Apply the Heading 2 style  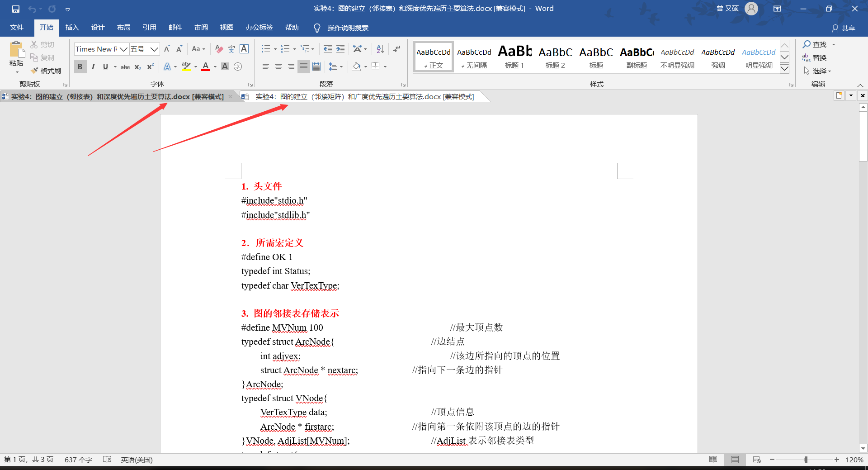(x=555, y=57)
